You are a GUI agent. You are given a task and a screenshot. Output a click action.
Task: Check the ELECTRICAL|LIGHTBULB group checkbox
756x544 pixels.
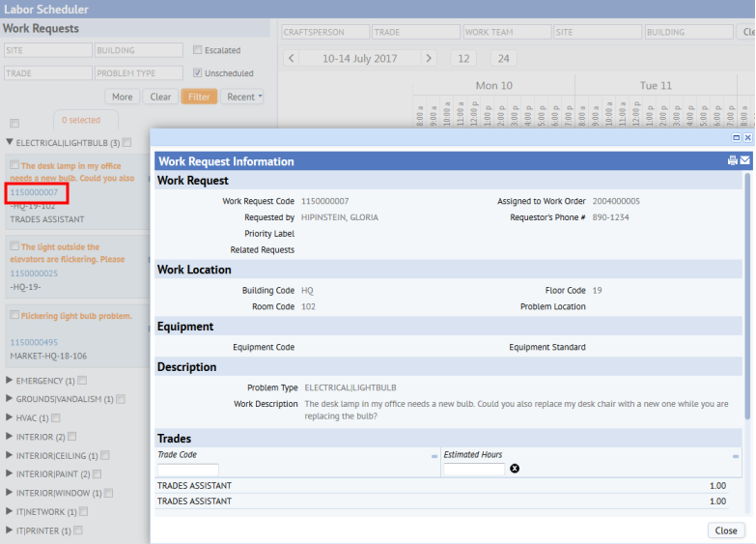127,142
